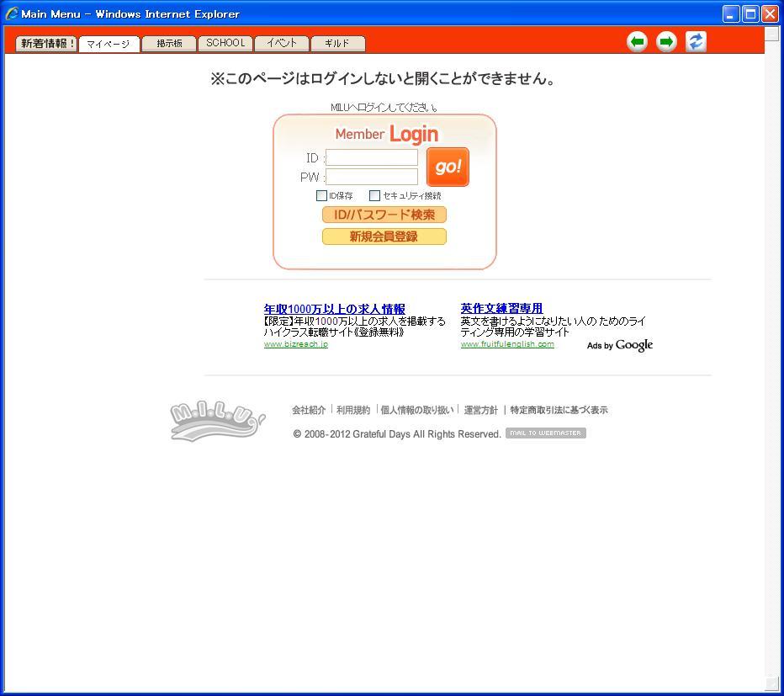The image size is (784, 696).
Task: Click the Internet Explorer title bar icon
Action: click(12, 13)
